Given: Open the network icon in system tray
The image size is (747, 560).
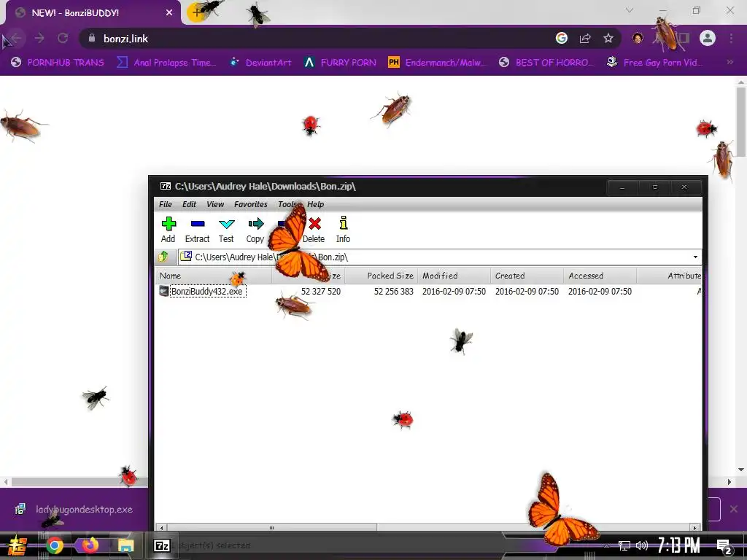Looking at the screenshot, I should pos(624,545).
